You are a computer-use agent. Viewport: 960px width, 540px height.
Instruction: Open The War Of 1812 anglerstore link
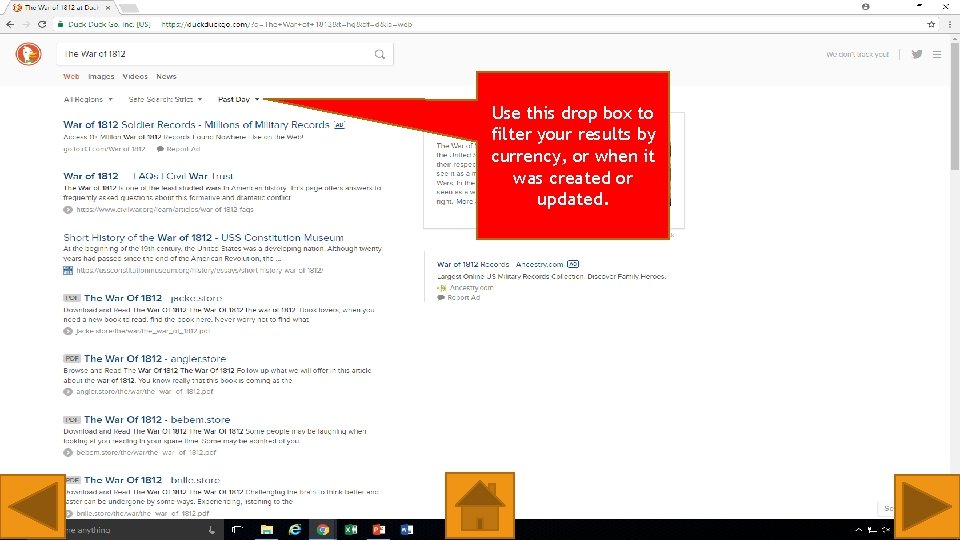click(x=155, y=358)
